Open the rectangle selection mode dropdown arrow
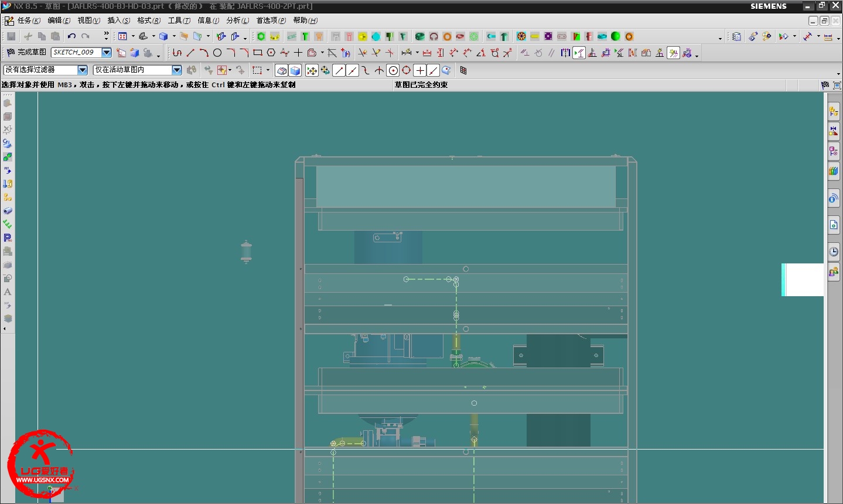The height and width of the screenshot is (504, 843). (268, 70)
